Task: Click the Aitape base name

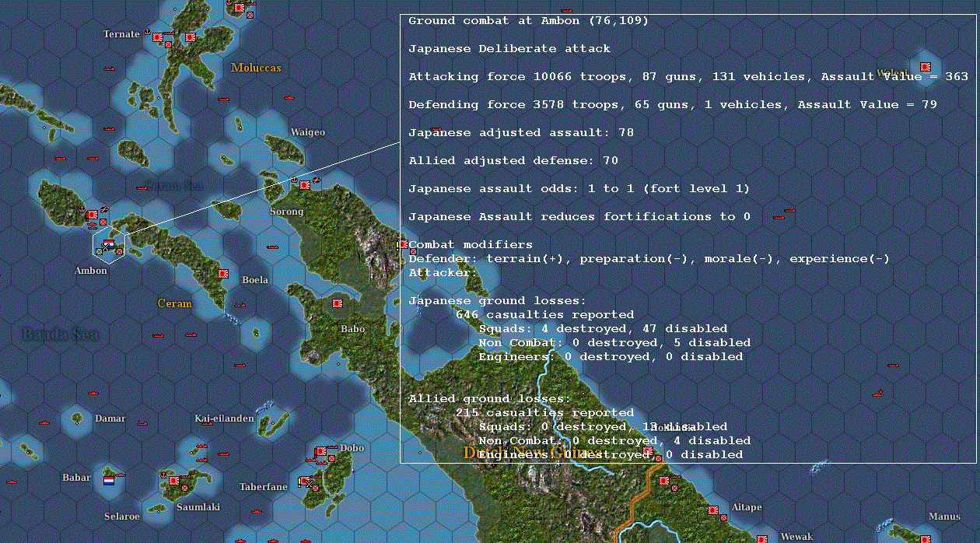Action: click(x=746, y=507)
